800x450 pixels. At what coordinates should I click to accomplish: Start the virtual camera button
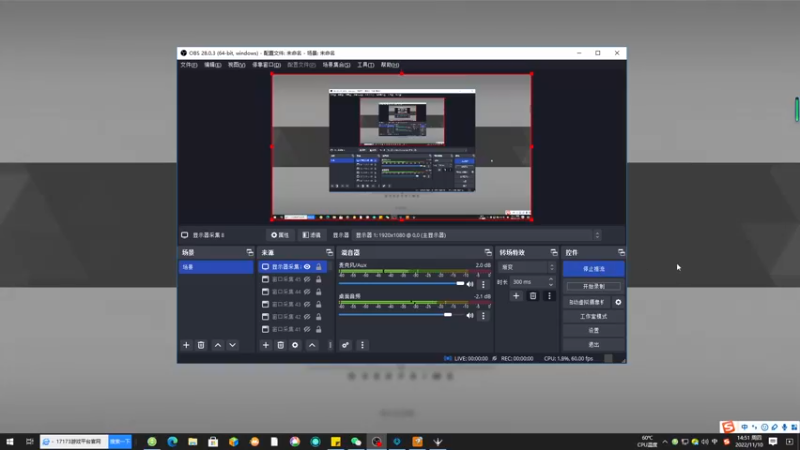587,302
